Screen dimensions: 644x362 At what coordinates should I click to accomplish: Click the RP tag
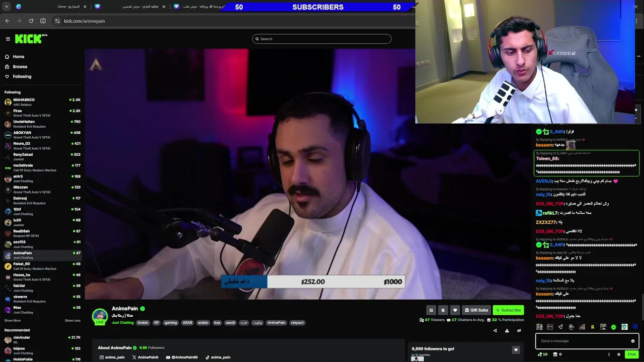[156, 322]
